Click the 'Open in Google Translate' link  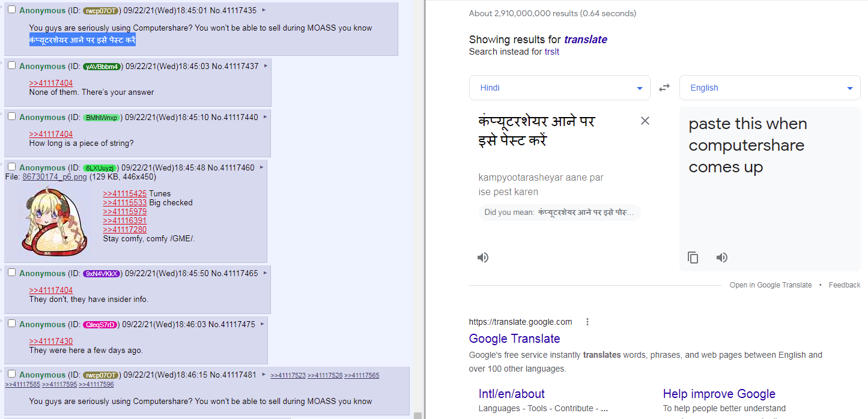click(x=770, y=285)
